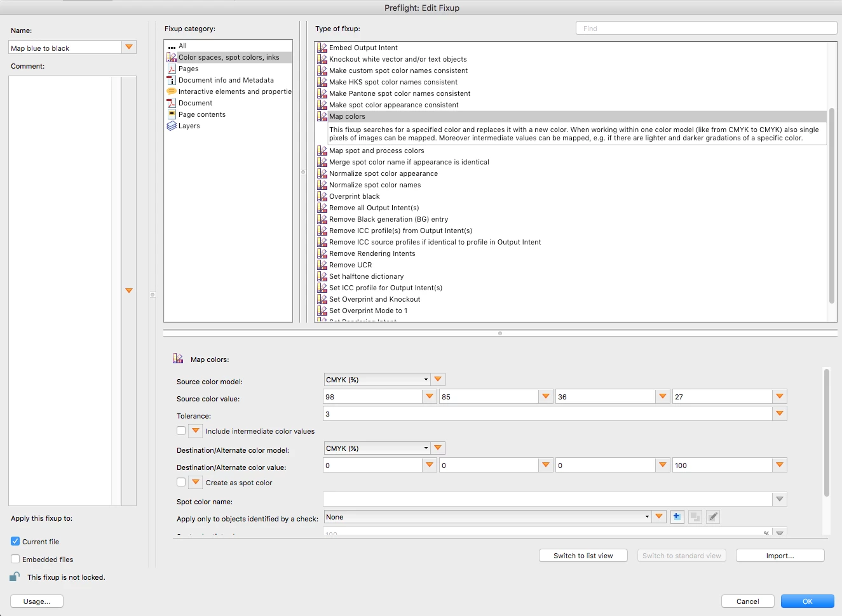842x616 pixels.
Task: Select Map spot and process colors fixup
Action: pyautogui.click(x=376, y=151)
